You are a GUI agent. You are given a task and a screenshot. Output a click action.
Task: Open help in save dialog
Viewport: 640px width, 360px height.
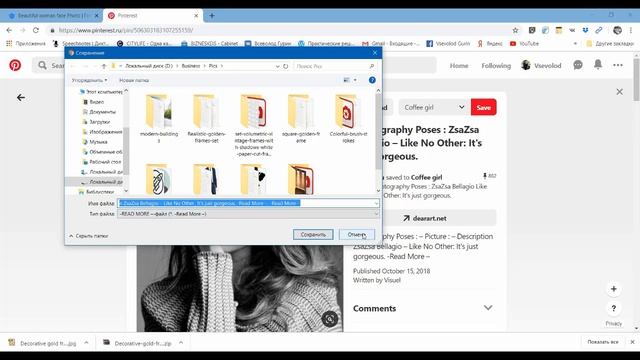coord(372,80)
